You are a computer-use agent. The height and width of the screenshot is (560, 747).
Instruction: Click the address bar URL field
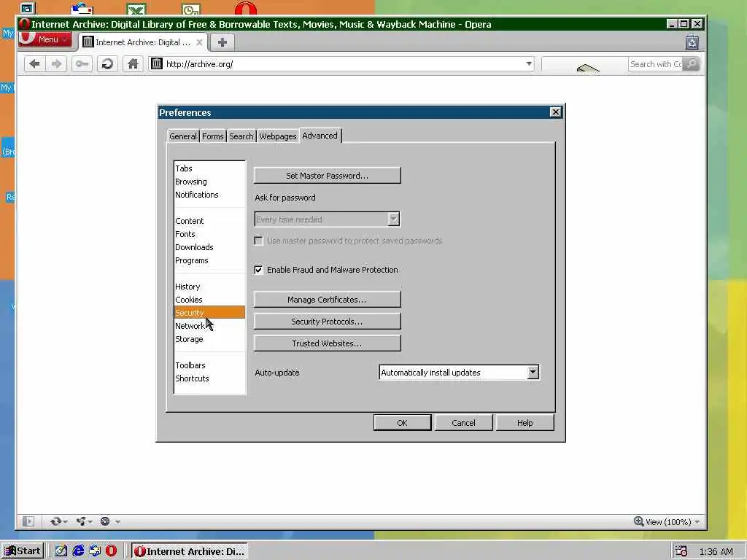[343, 64]
